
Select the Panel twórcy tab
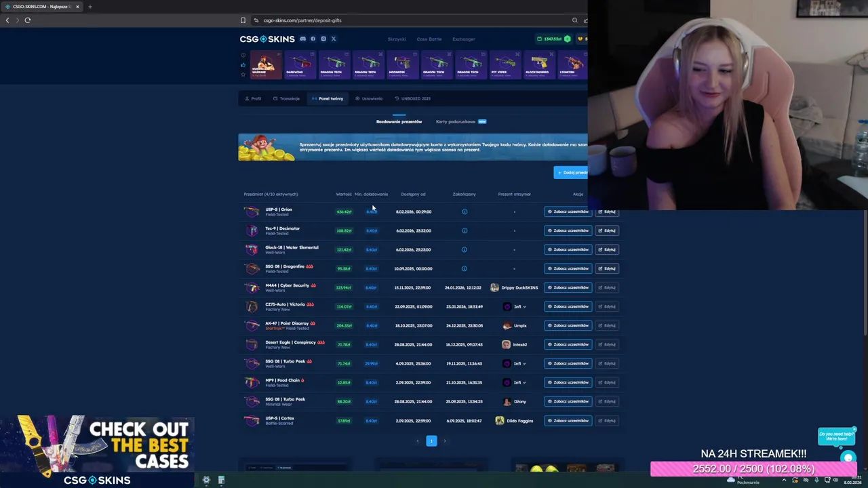pos(328,98)
